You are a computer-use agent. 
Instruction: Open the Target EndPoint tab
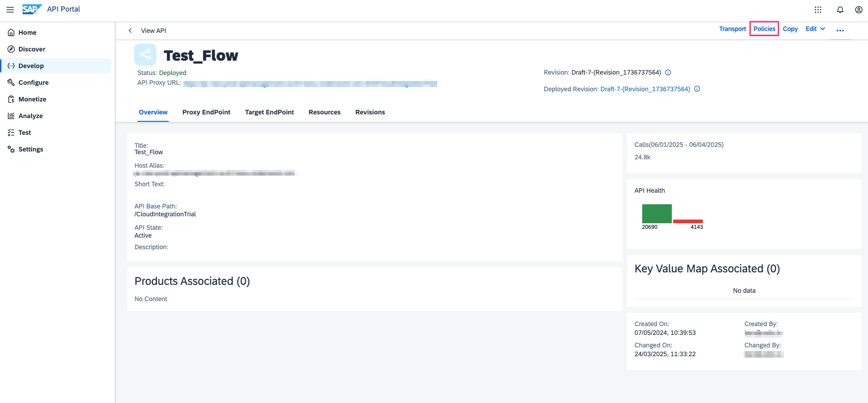click(x=269, y=112)
